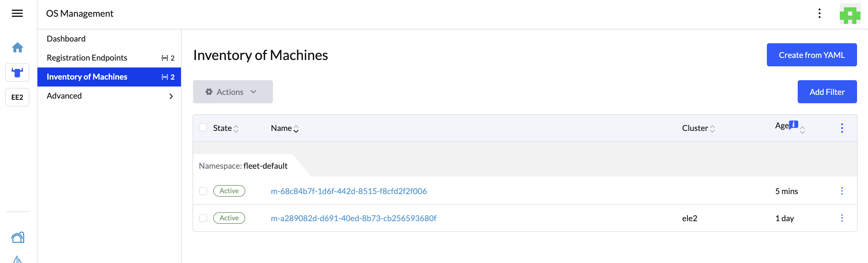Click the Age column info icon
868x263 pixels.
coord(794,124)
